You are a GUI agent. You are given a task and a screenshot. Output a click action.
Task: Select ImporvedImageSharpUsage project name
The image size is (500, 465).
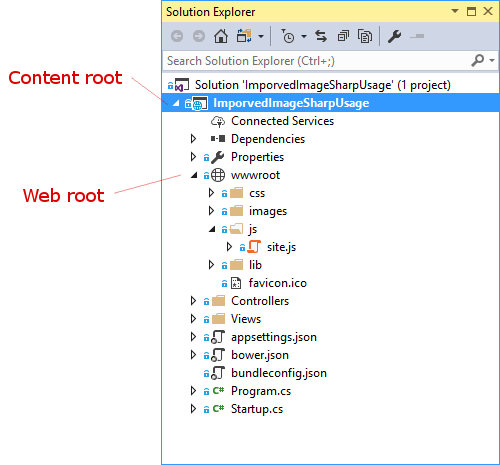291,103
